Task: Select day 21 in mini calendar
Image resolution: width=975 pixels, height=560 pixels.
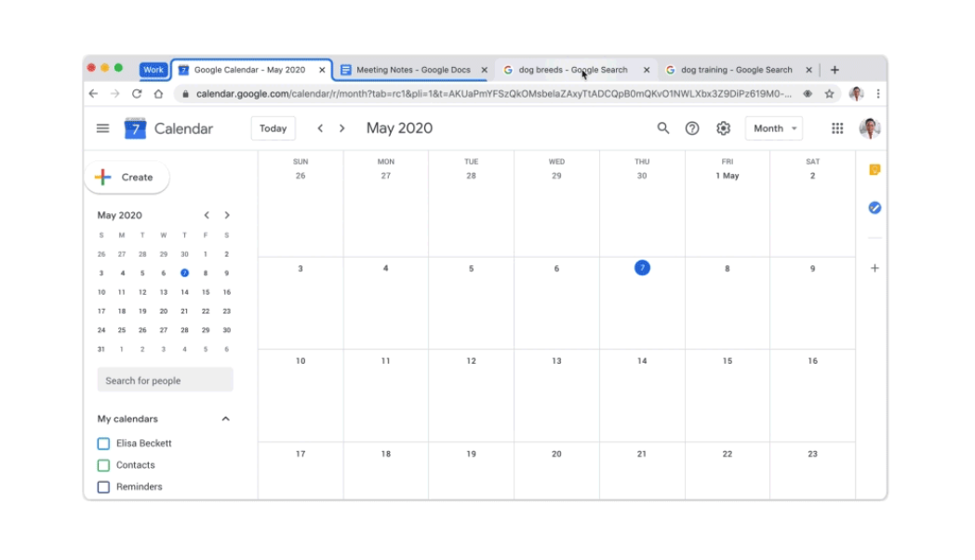Action: [184, 312]
